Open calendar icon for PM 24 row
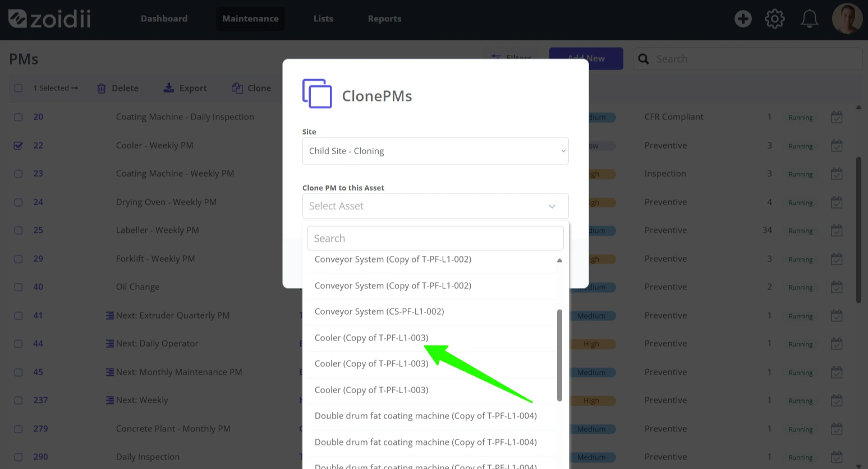Screen dimensions: 868x469 pyautogui.click(x=837, y=202)
